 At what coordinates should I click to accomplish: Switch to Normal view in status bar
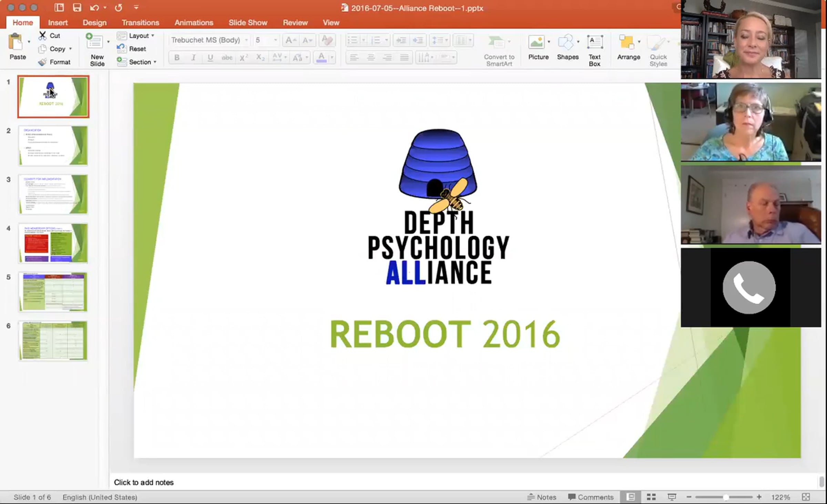pos(631,497)
